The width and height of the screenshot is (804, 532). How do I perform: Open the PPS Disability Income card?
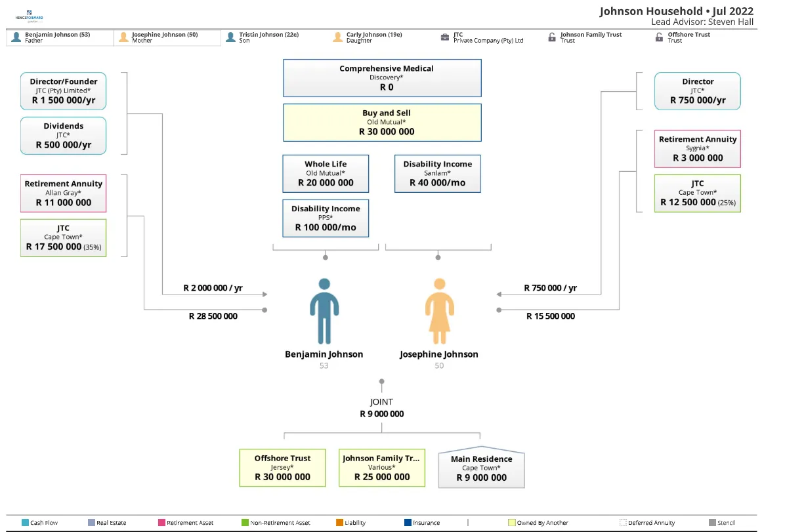(326, 218)
